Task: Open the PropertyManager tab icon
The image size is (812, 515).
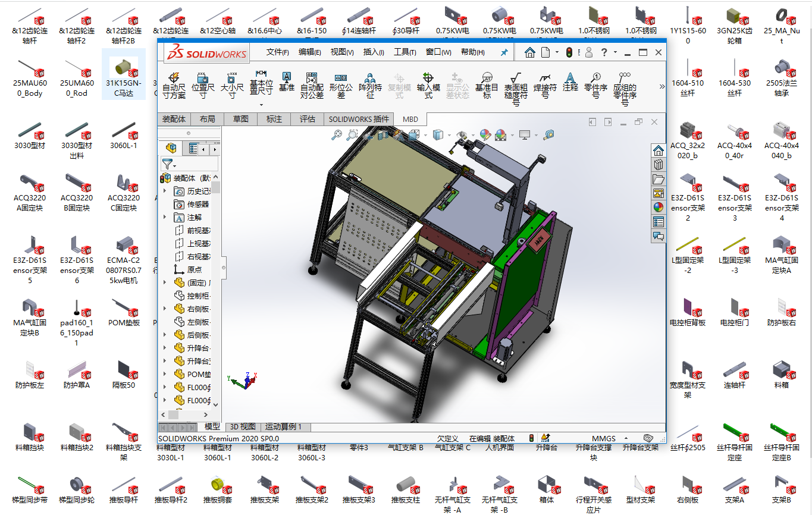Action: [x=193, y=148]
